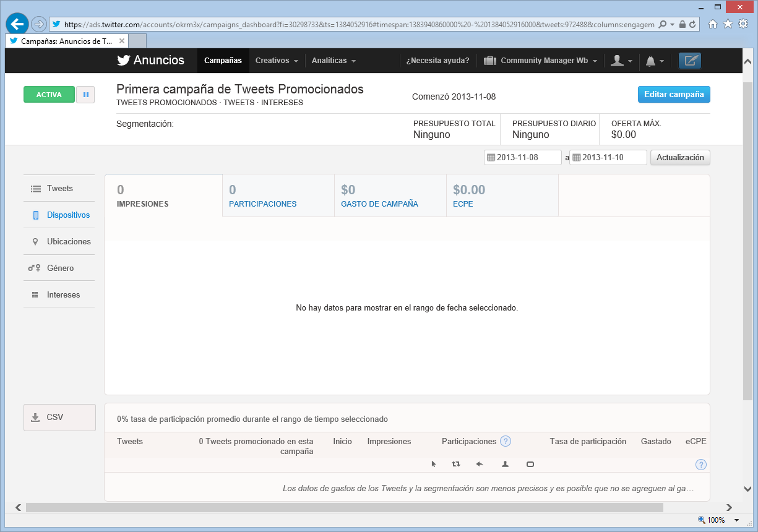Click the help icon next to Participaciones
The width and height of the screenshot is (758, 532).
(x=506, y=441)
